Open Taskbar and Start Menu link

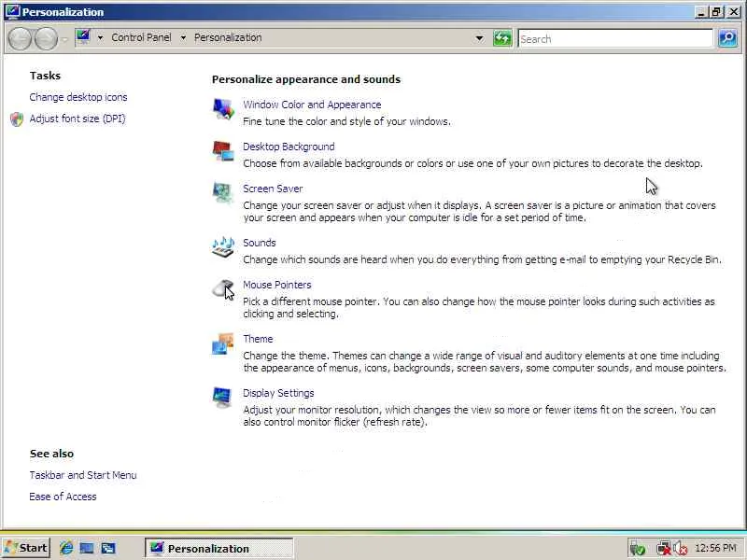(x=83, y=475)
